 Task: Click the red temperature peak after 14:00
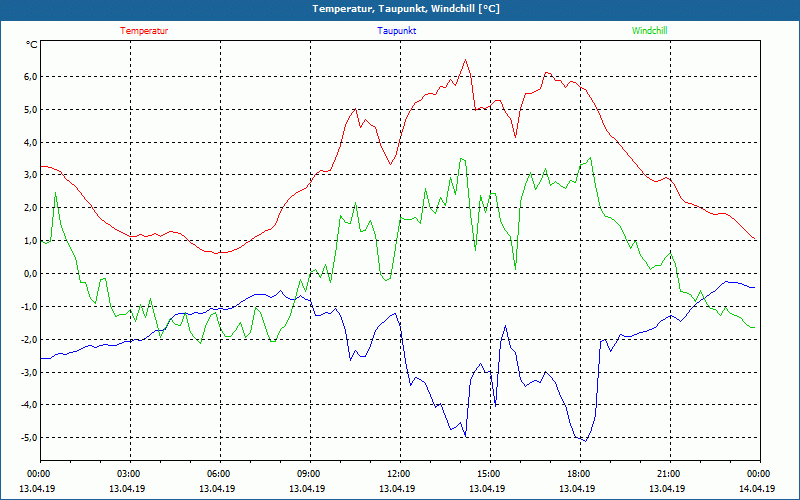coord(465,60)
